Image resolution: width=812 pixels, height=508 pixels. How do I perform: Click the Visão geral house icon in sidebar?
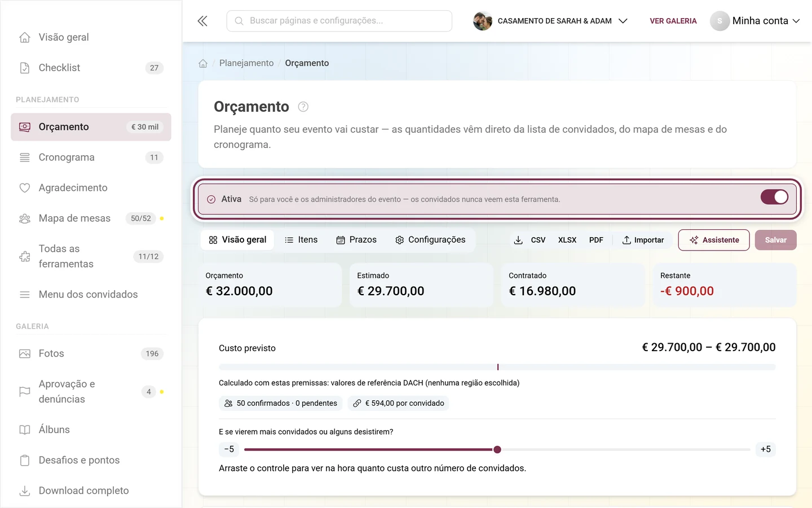click(25, 37)
